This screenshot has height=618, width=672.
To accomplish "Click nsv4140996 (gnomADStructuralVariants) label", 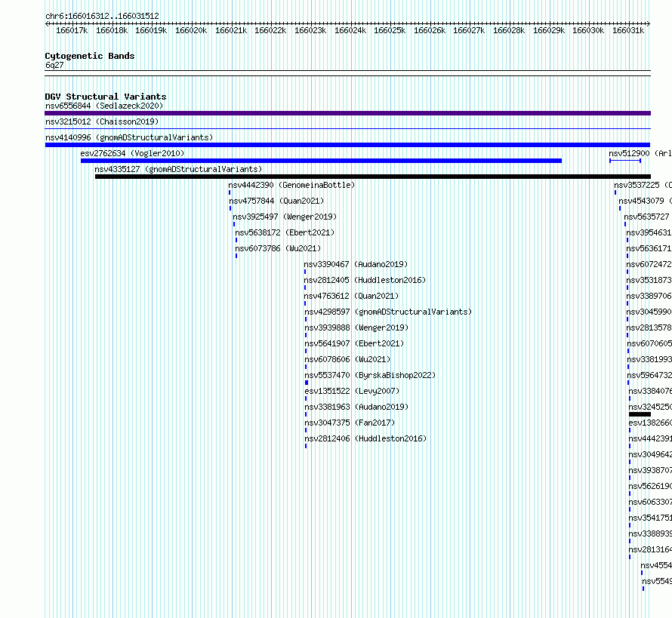I will pos(129,137).
